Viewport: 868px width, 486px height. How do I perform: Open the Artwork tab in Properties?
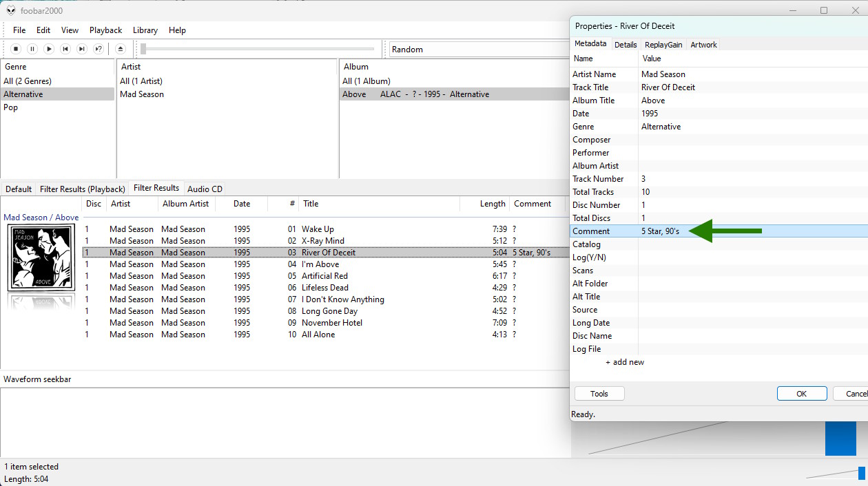tap(703, 45)
